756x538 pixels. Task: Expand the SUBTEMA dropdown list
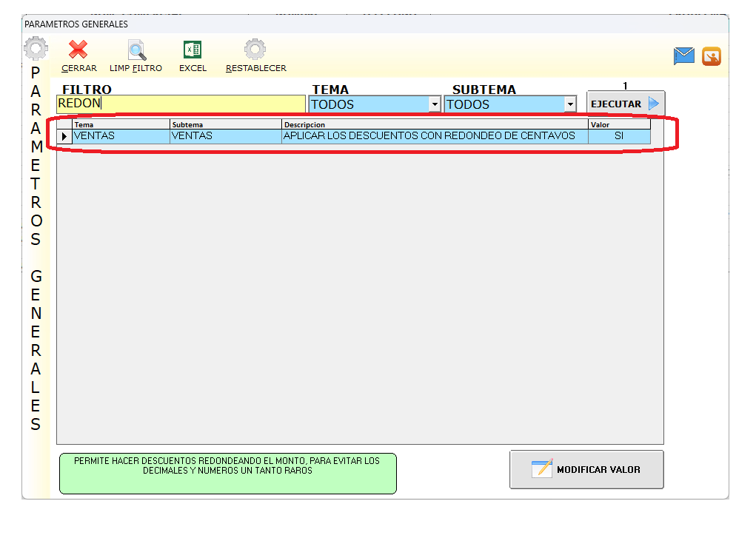[569, 104]
